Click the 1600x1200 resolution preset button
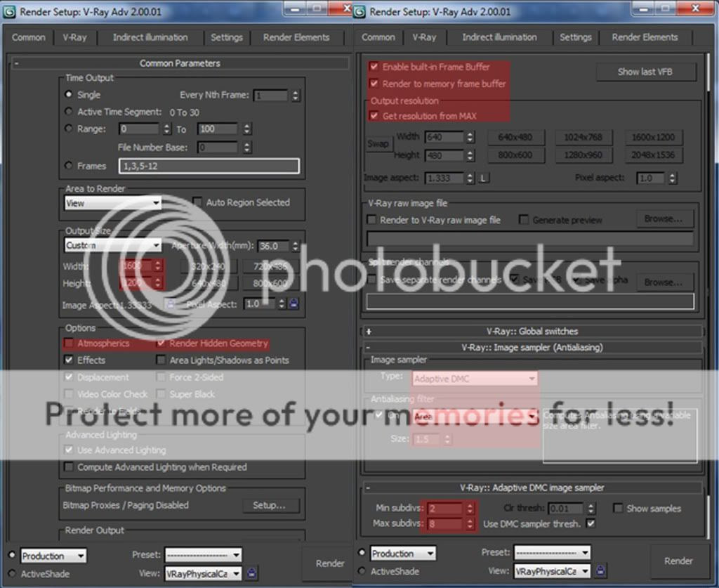Screen dimensions: 719x588 click(x=654, y=137)
